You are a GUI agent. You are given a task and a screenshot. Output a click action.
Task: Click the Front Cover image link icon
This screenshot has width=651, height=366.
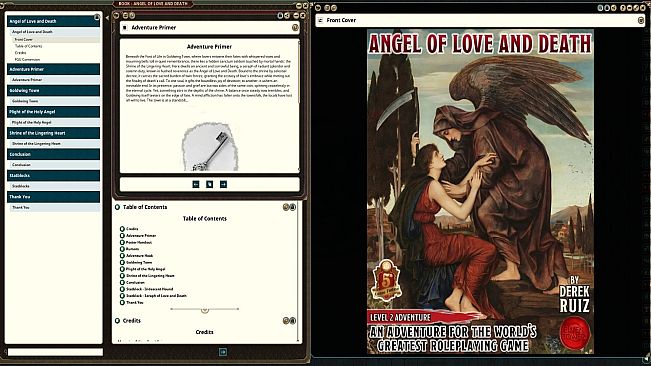(320, 20)
